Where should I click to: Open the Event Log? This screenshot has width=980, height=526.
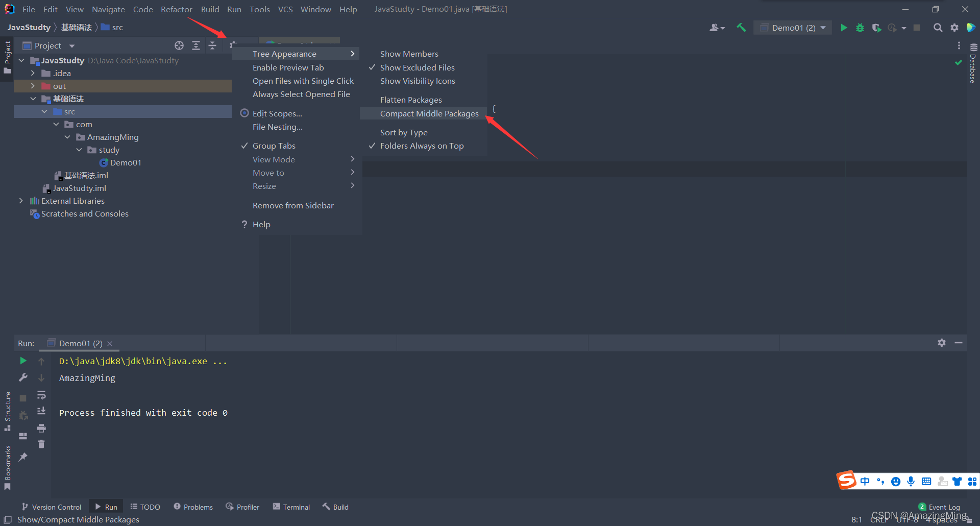click(x=939, y=507)
